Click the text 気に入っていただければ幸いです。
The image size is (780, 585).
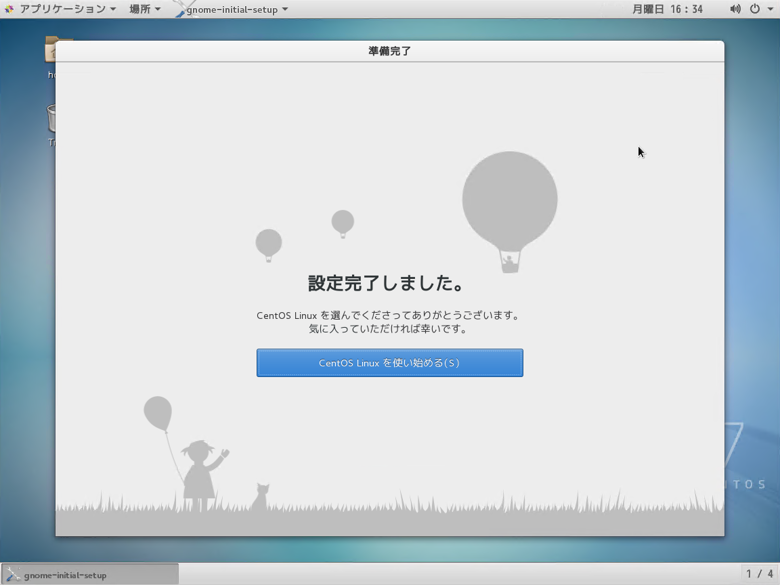pyautogui.click(x=388, y=329)
